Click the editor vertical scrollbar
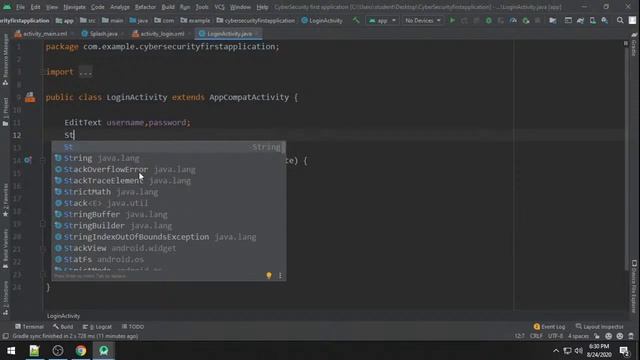Image resolution: width=640 pixels, height=360 pixels. 626,158
